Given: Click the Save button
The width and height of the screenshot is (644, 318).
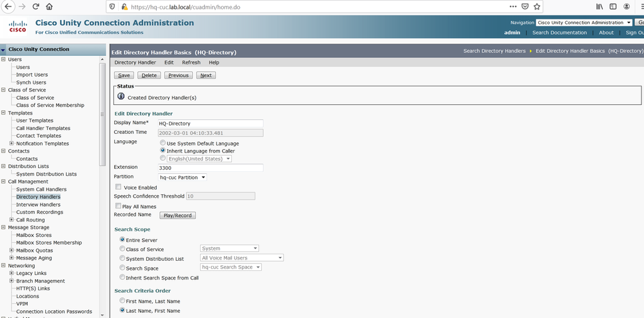Looking at the screenshot, I should tap(124, 75).
